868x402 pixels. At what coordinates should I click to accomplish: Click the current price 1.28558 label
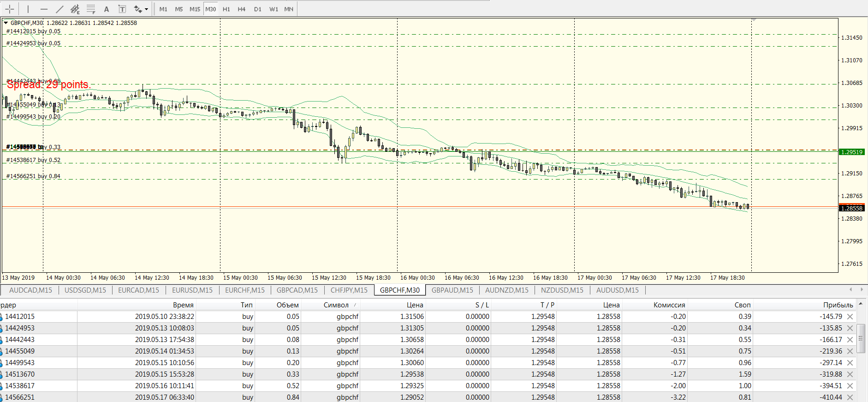coord(851,208)
